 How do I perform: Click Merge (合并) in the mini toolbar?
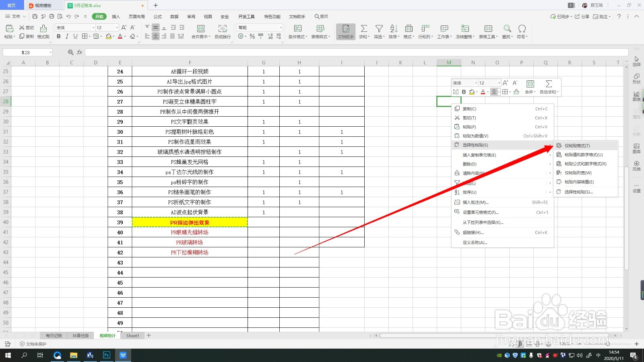pos(530,87)
